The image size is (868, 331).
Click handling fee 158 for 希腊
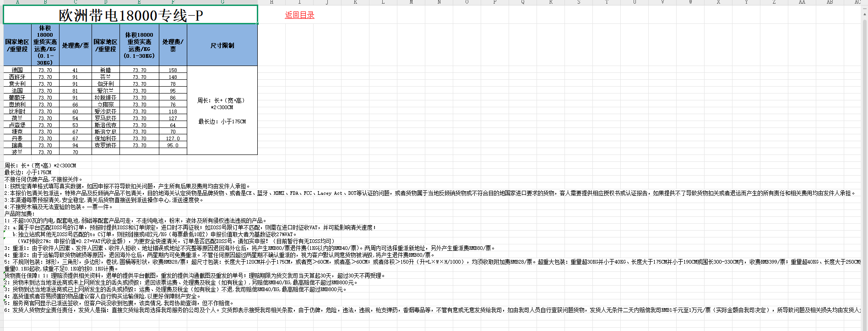pyautogui.click(x=173, y=70)
